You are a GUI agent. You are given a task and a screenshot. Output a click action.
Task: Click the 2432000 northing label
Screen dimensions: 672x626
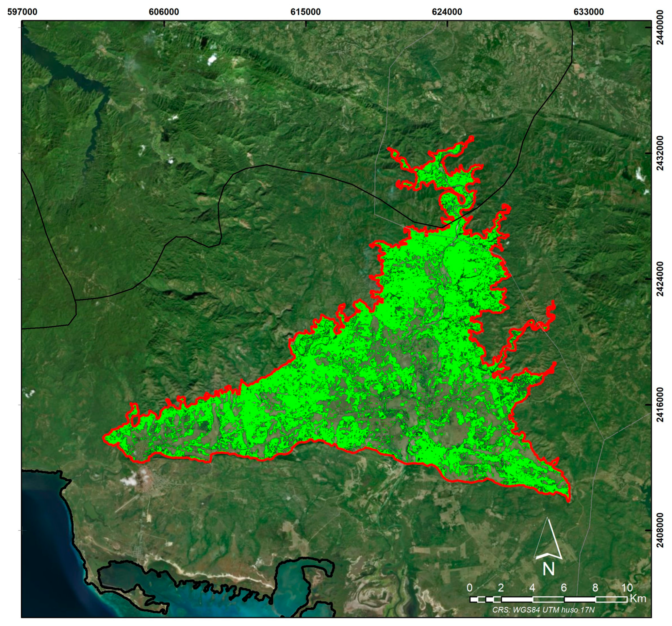pyautogui.click(x=660, y=153)
